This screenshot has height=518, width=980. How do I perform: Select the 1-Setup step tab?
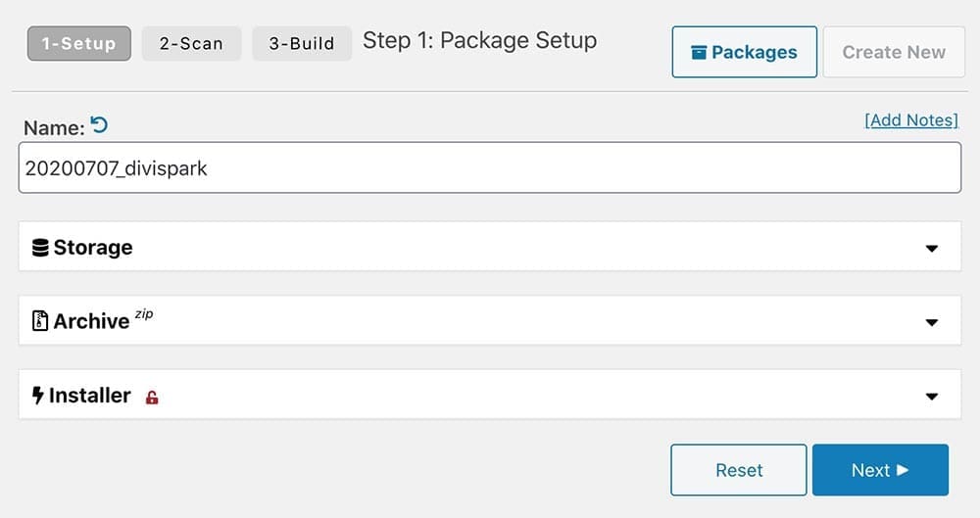78,44
